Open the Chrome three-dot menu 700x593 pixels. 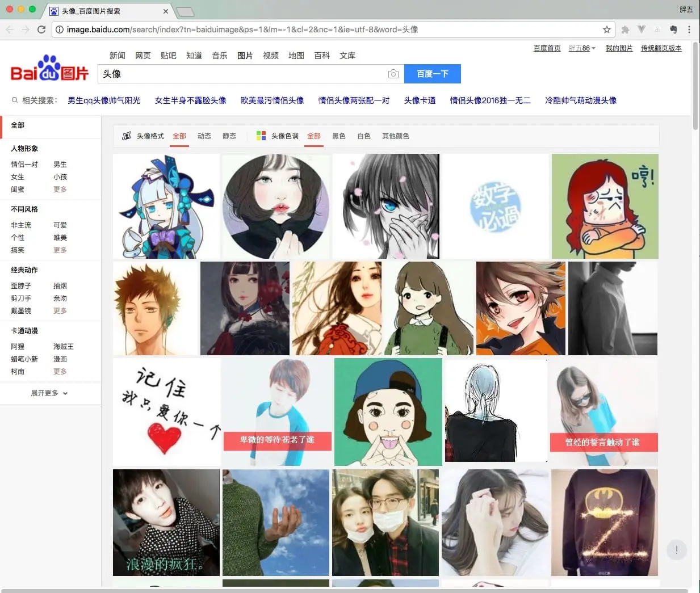[x=689, y=30]
